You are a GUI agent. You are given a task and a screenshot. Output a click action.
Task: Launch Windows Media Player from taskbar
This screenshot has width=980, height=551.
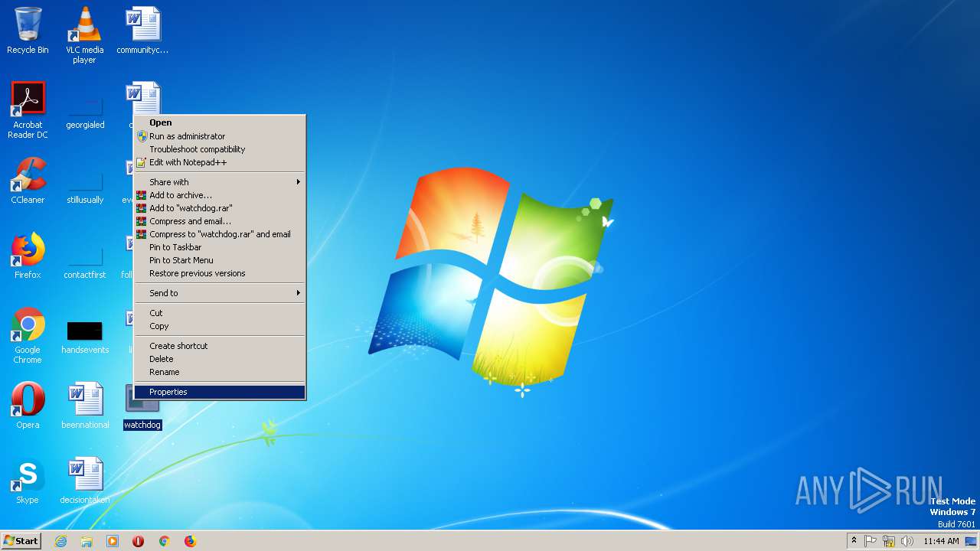click(x=113, y=541)
